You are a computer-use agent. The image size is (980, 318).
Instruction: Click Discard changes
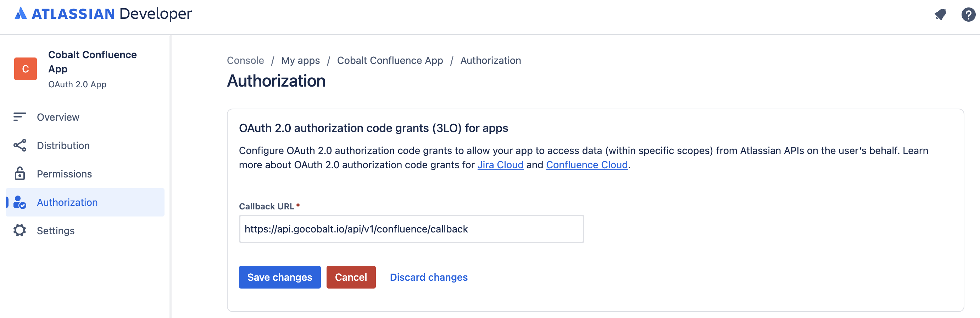coord(429,277)
